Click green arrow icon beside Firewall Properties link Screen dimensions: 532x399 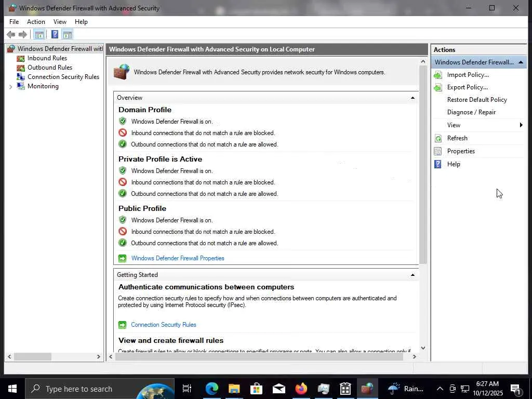coord(122,259)
